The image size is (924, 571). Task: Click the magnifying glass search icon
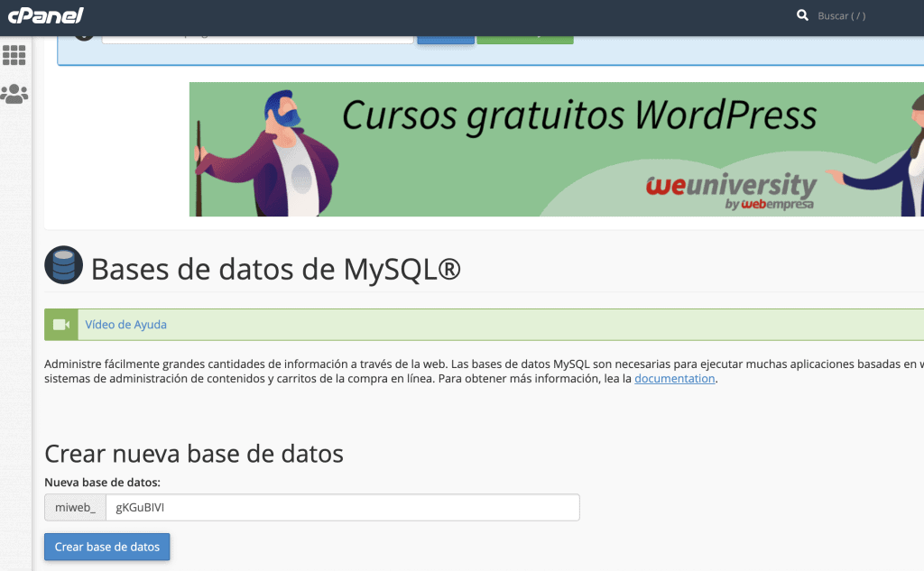coord(802,15)
